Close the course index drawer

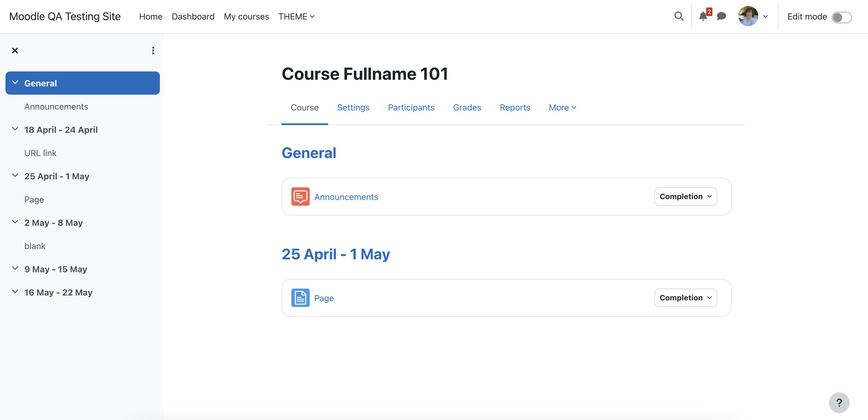point(15,50)
